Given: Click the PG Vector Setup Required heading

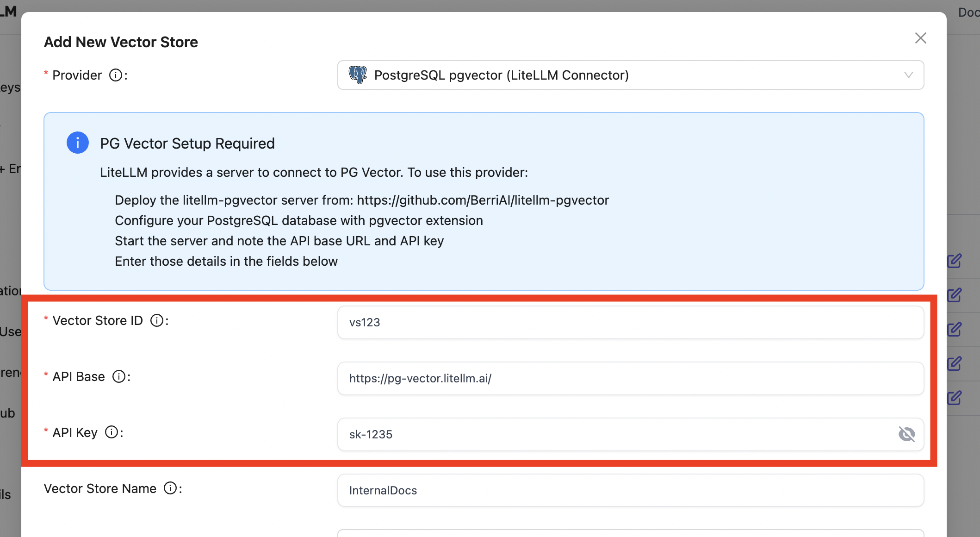Looking at the screenshot, I should click(x=187, y=144).
